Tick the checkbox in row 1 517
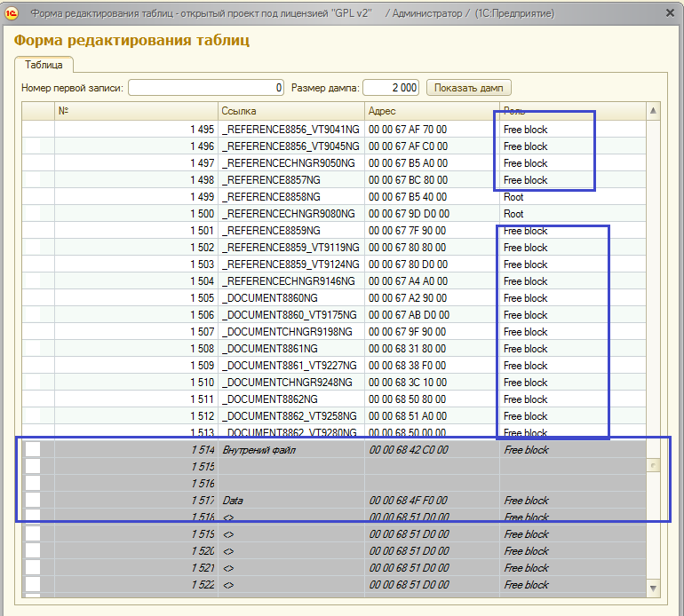 pos(33,501)
